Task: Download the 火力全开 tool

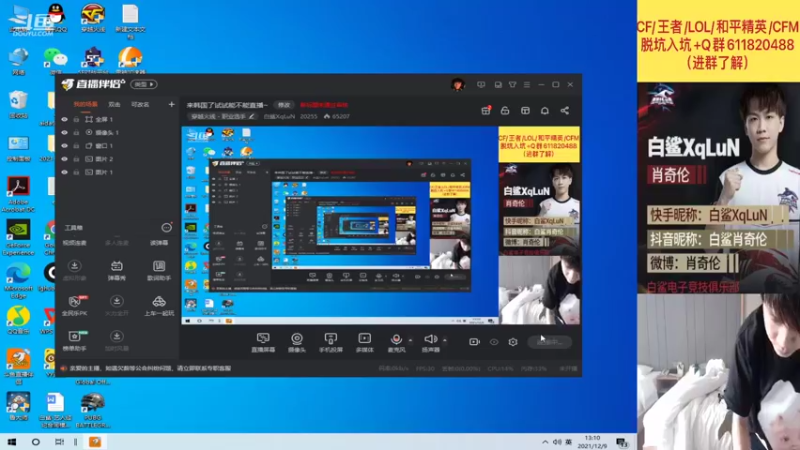Action: [116, 305]
